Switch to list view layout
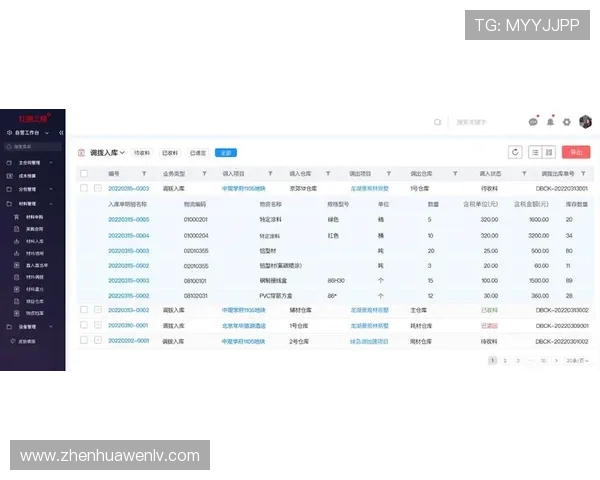The width and height of the screenshot is (600, 480). pyautogui.click(x=535, y=152)
